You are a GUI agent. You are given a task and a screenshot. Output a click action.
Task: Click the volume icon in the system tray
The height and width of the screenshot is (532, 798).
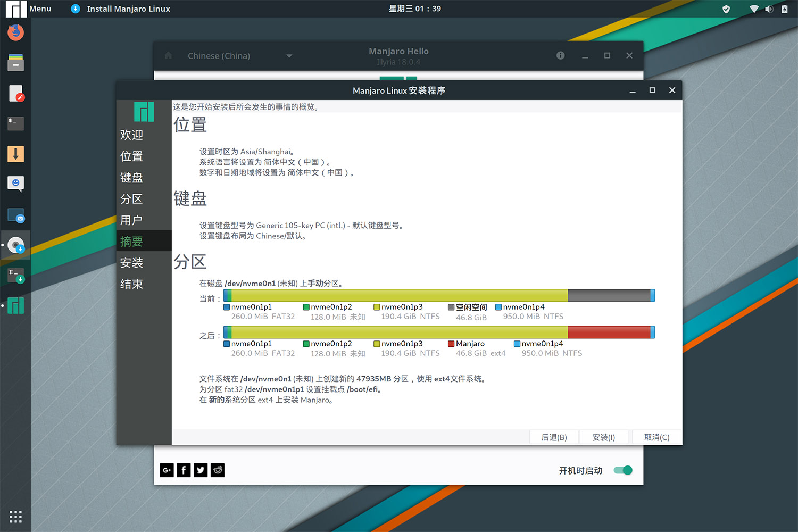coord(768,9)
